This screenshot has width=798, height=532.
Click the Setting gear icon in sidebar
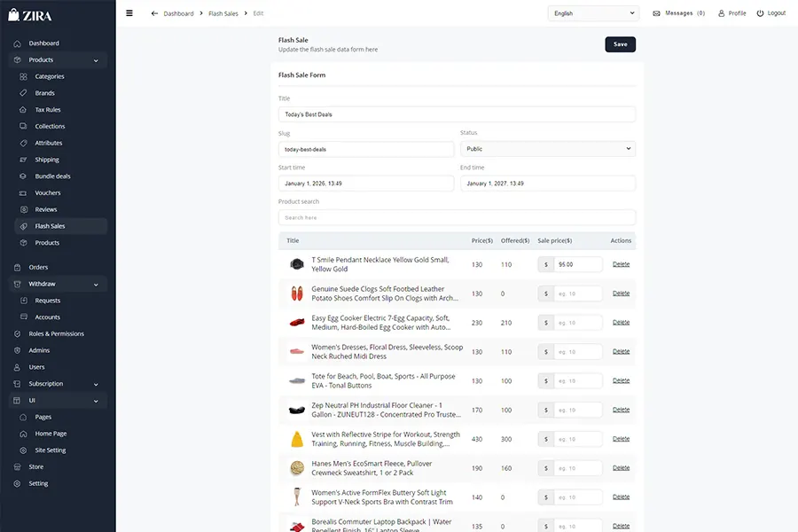18,483
